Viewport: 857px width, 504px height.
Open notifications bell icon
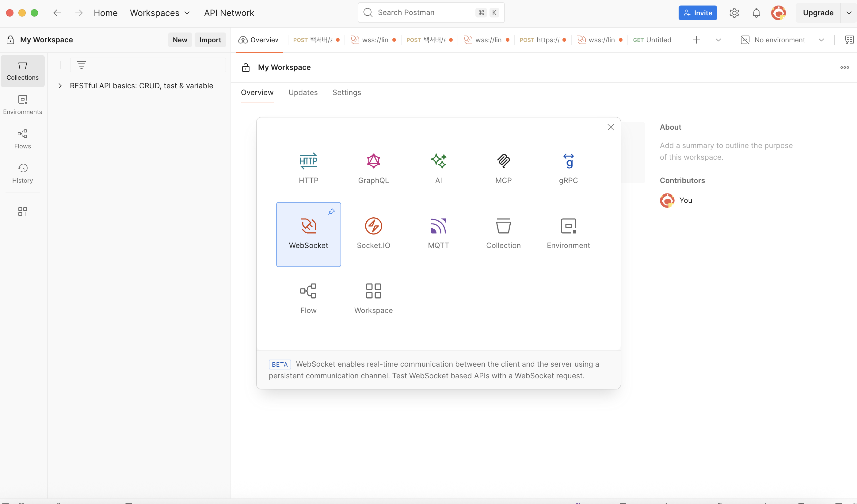tap(756, 13)
